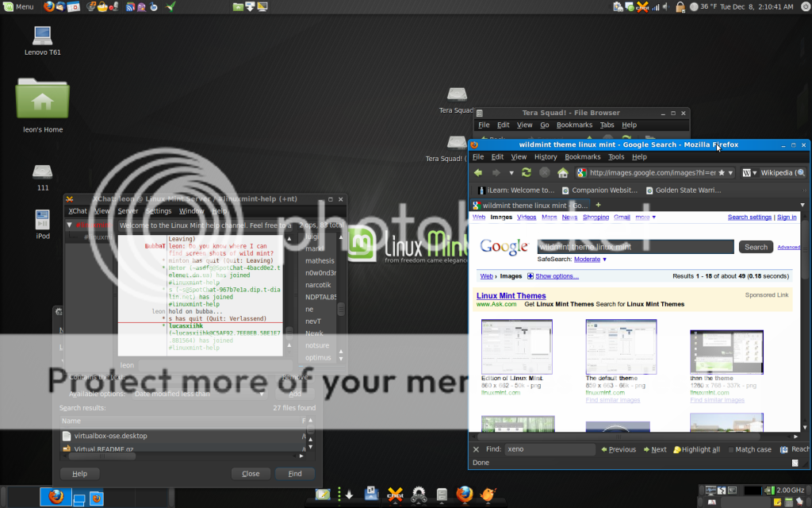Image resolution: width=812 pixels, height=508 pixels.
Task: Open the Bookmarks menu in Firefox
Action: click(583, 156)
